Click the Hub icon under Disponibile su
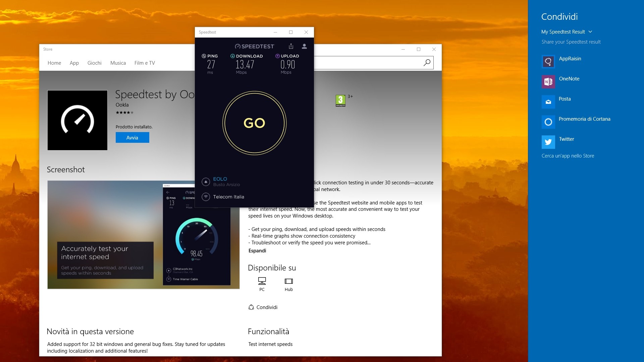The height and width of the screenshot is (362, 644). pyautogui.click(x=288, y=281)
